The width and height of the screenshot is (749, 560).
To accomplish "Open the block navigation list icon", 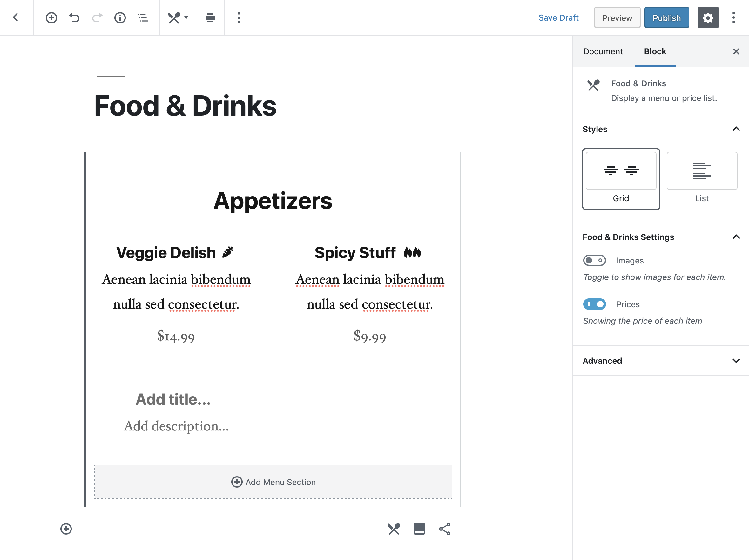I will [143, 17].
